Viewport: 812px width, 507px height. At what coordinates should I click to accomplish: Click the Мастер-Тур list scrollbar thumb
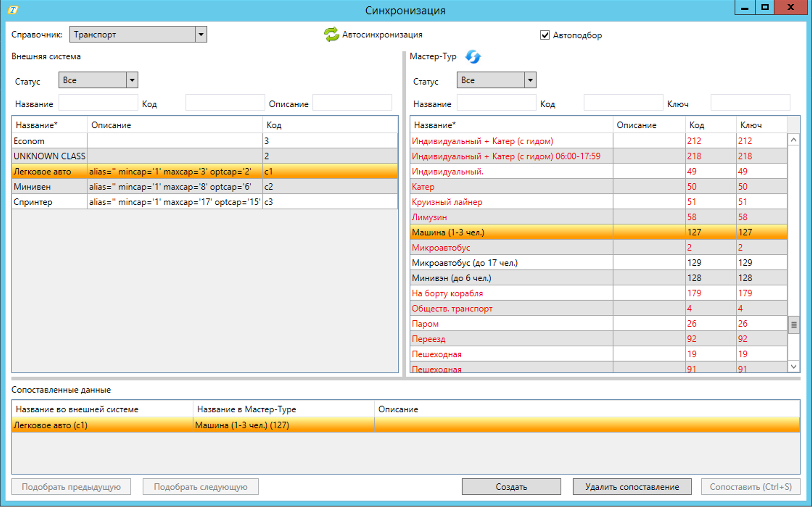click(793, 325)
